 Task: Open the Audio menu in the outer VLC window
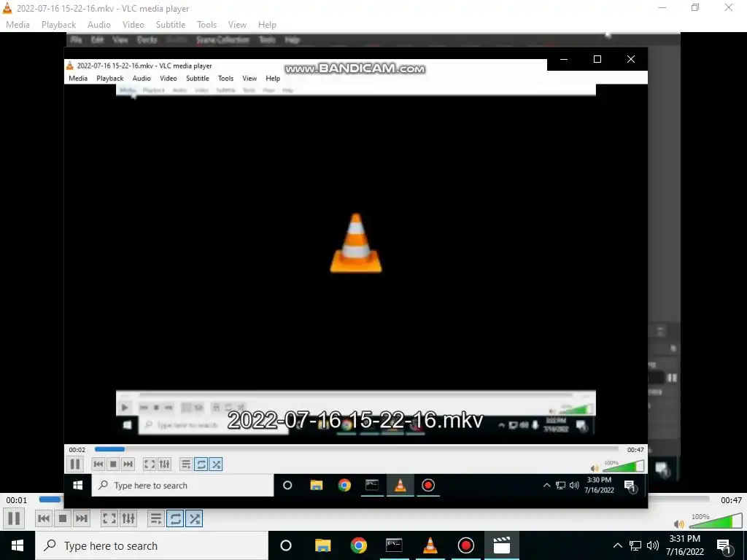click(x=99, y=25)
